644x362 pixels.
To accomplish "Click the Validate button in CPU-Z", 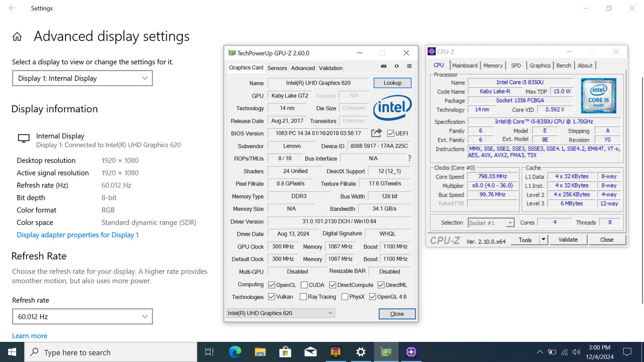I will (x=568, y=240).
